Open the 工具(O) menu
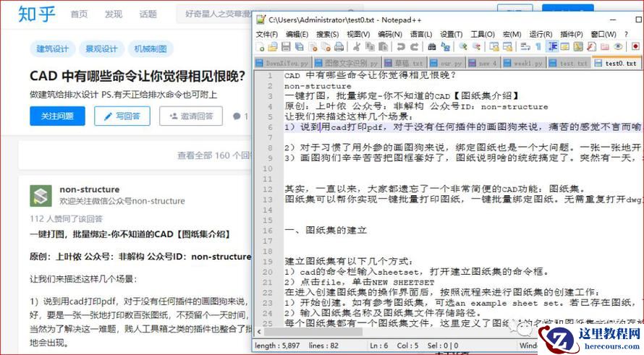644x355 pixels. pyautogui.click(x=483, y=34)
